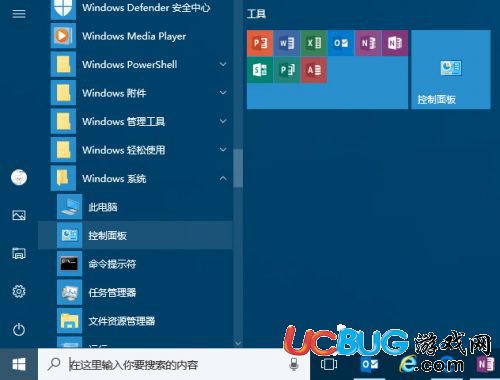Click the user account avatar
The width and height of the screenshot is (500, 380).
[x=19, y=177]
